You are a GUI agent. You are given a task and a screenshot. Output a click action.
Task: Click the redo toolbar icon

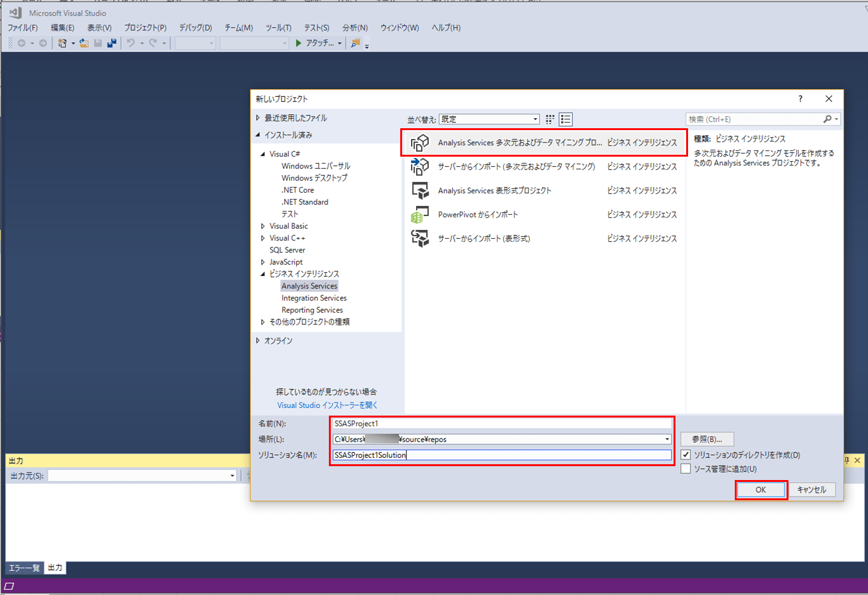153,43
